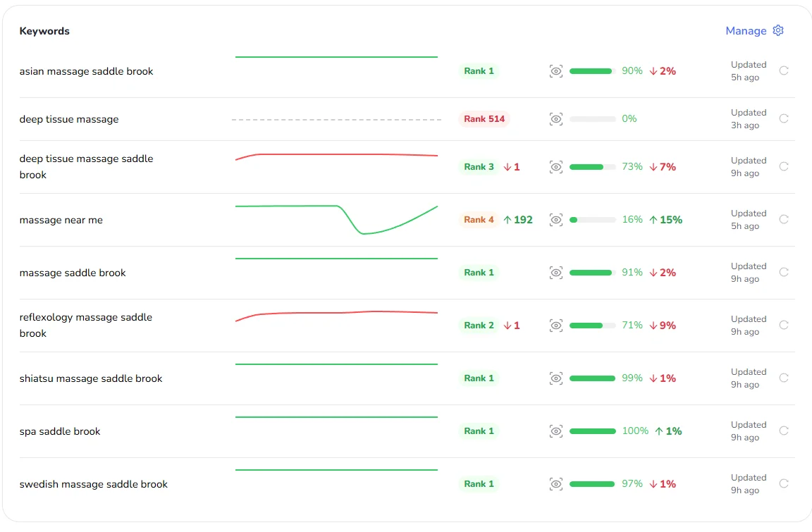Refresh the 'massage near me' keyword
Viewport: 812px width, 532px height.
point(784,219)
